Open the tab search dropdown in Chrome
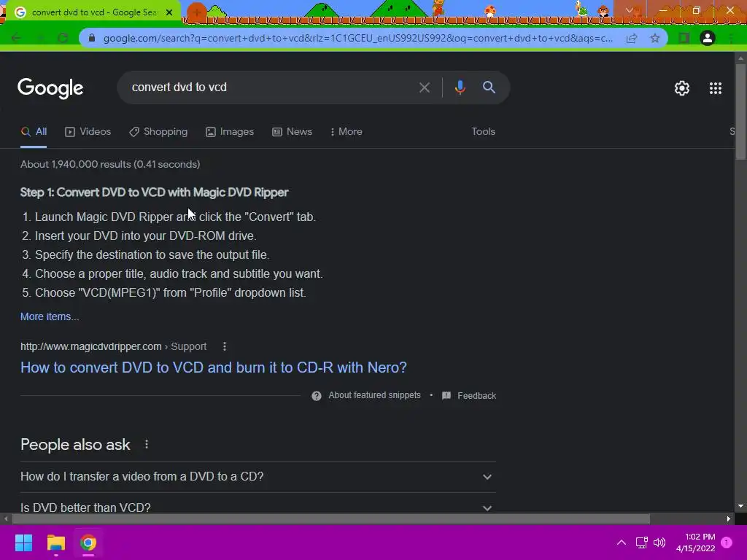The height and width of the screenshot is (560, 747). pos(630,10)
